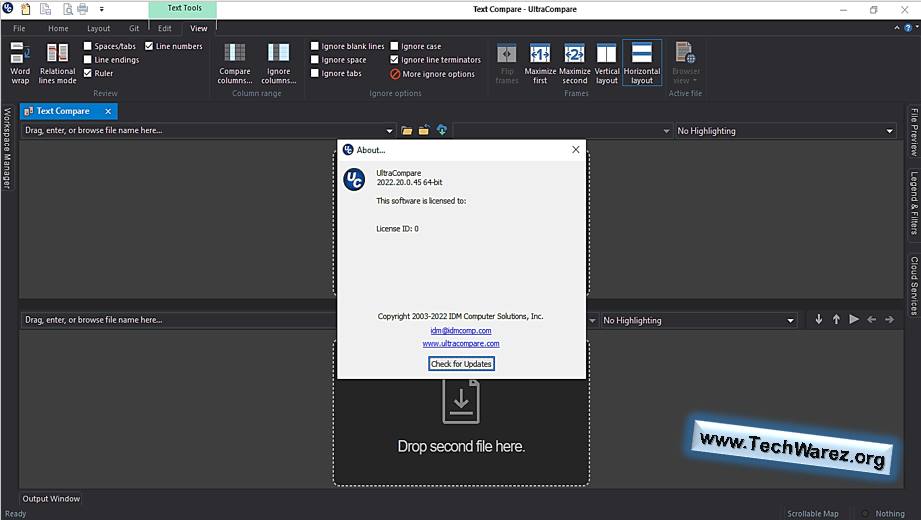Viewport: 921px width, 520px height.
Task: Open Legend & Filters side panel
Action: tap(914, 203)
